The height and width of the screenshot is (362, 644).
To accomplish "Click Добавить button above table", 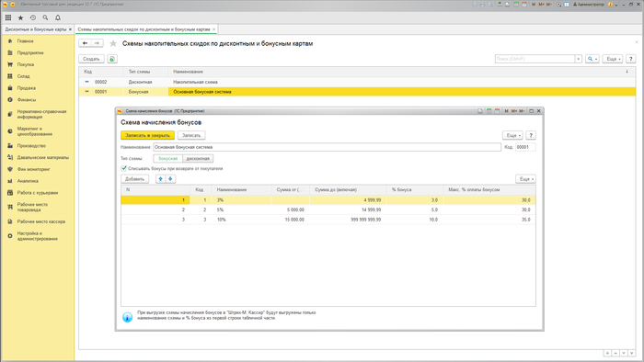I will pos(134,179).
